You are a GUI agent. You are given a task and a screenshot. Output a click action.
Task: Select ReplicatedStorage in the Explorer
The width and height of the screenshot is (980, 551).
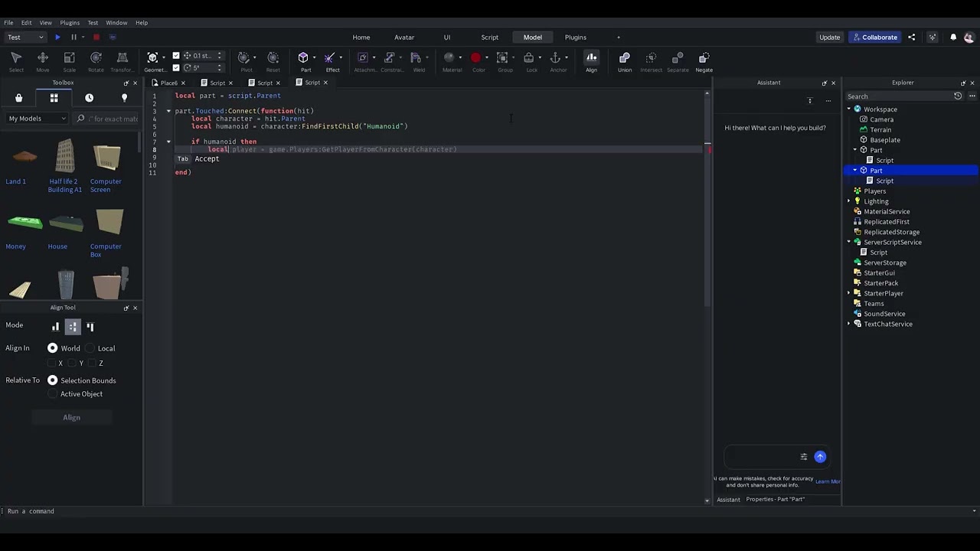891,232
